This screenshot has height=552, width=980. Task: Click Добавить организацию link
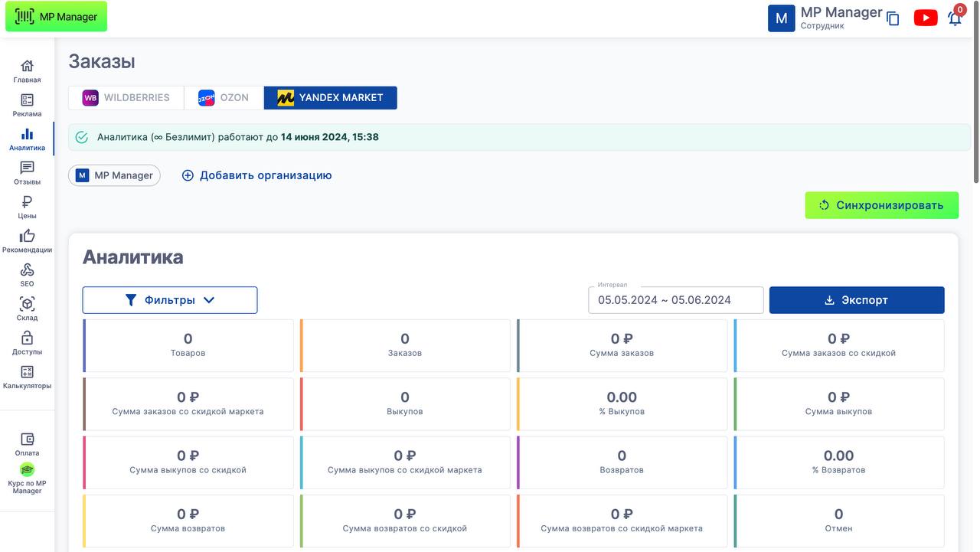(256, 175)
